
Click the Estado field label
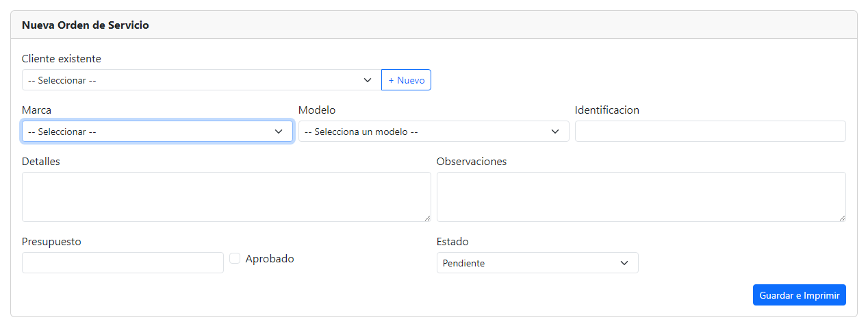(452, 242)
